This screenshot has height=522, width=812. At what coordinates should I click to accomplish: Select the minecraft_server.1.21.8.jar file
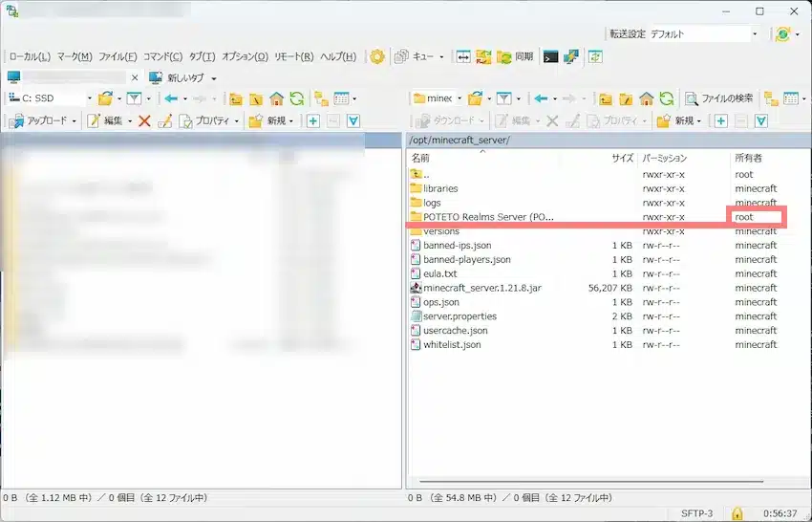coord(481,288)
